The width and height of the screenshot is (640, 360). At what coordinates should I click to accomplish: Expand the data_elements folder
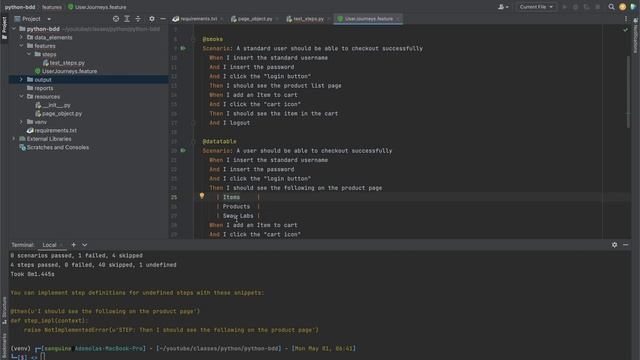coord(21,37)
